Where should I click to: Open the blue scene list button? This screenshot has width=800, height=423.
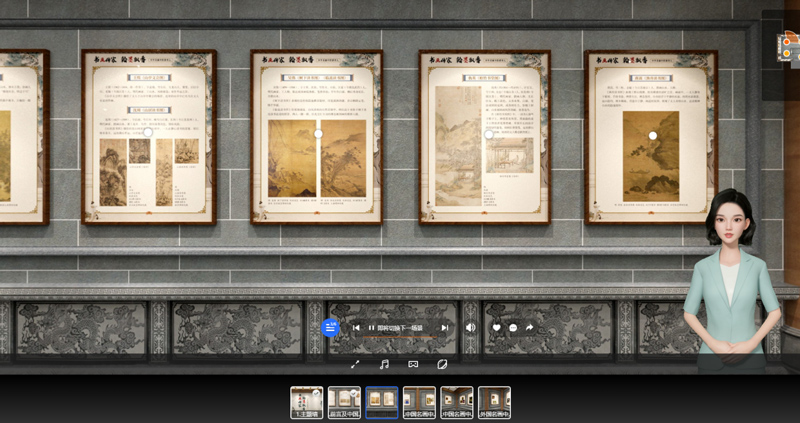[330, 328]
